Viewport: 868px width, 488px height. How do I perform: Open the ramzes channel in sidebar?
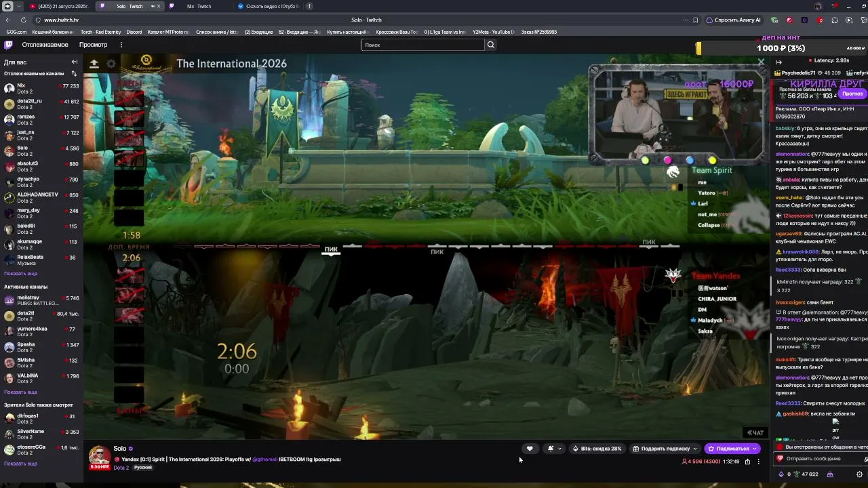tap(41, 120)
